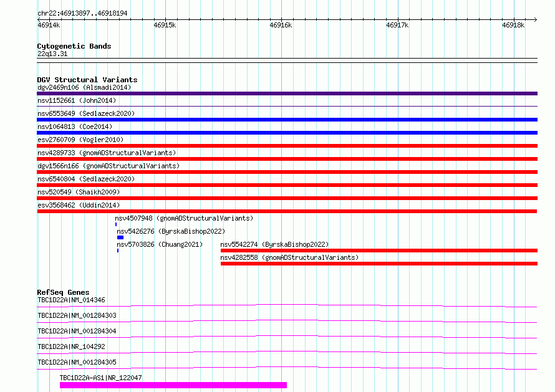Click the chr22:46913897..46918194 region label
This screenshot has width=555, height=392.
tap(82, 14)
